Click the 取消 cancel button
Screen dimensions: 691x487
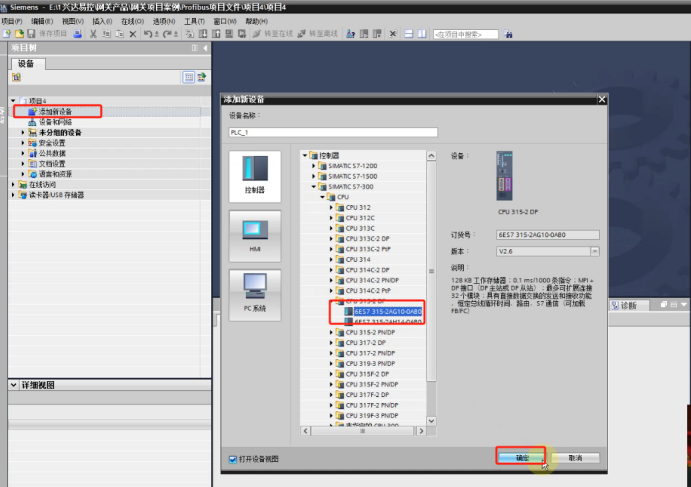click(x=576, y=458)
